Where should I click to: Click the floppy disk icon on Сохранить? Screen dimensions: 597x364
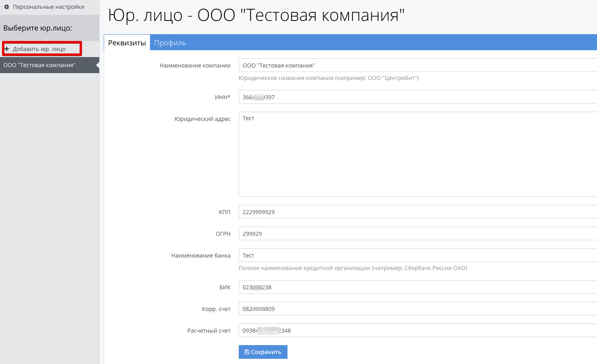tap(247, 352)
